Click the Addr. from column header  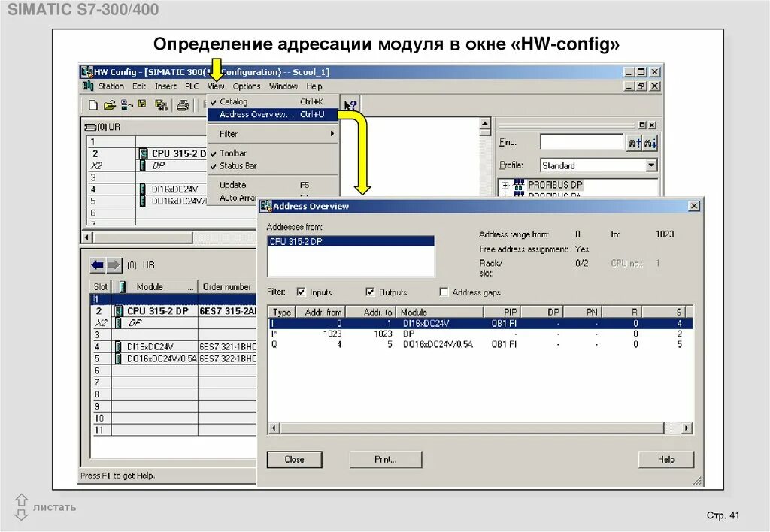pos(320,312)
